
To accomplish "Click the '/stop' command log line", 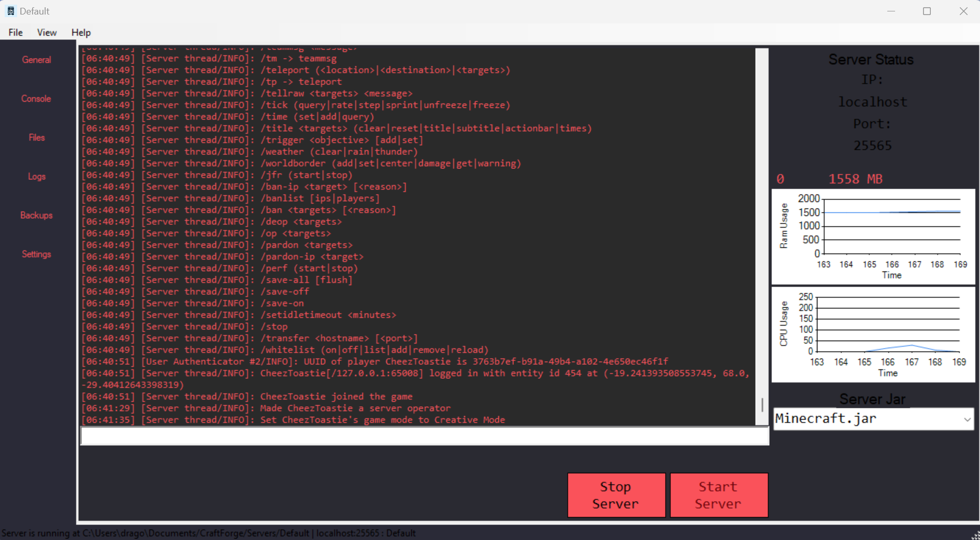I will click(x=184, y=326).
